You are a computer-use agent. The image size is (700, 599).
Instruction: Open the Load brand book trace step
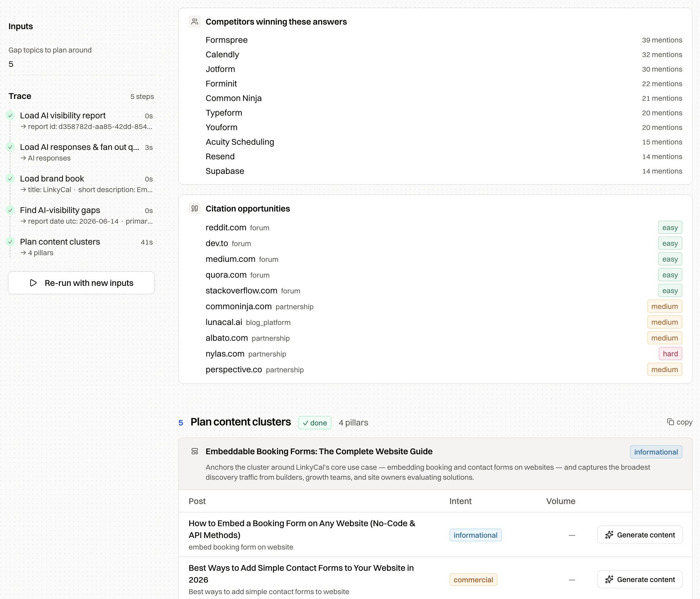click(x=81, y=184)
